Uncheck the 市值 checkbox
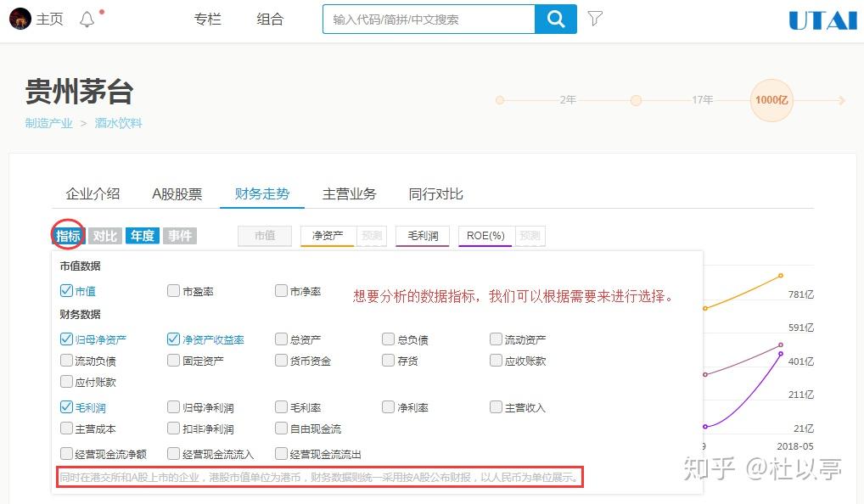The width and height of the screenshot is (864, 504). (x=66, y=290)
